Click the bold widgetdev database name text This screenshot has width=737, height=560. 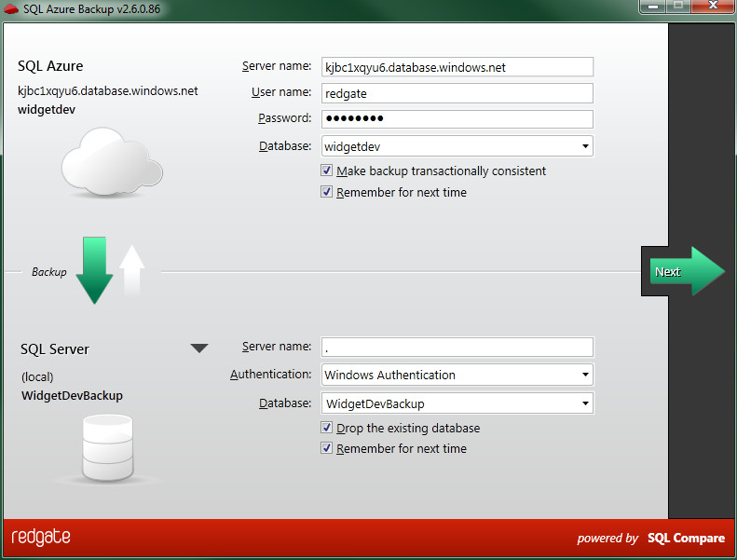point(47,110)
